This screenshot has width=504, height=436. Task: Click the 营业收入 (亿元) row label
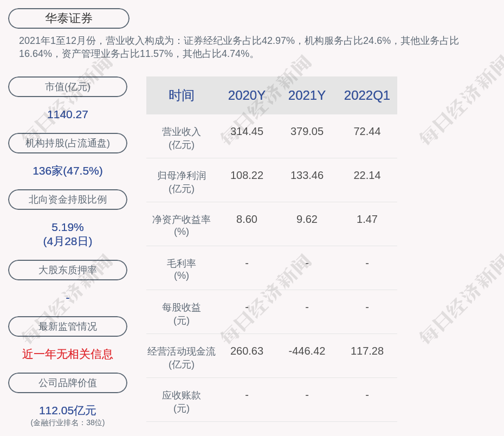point(182,138)
